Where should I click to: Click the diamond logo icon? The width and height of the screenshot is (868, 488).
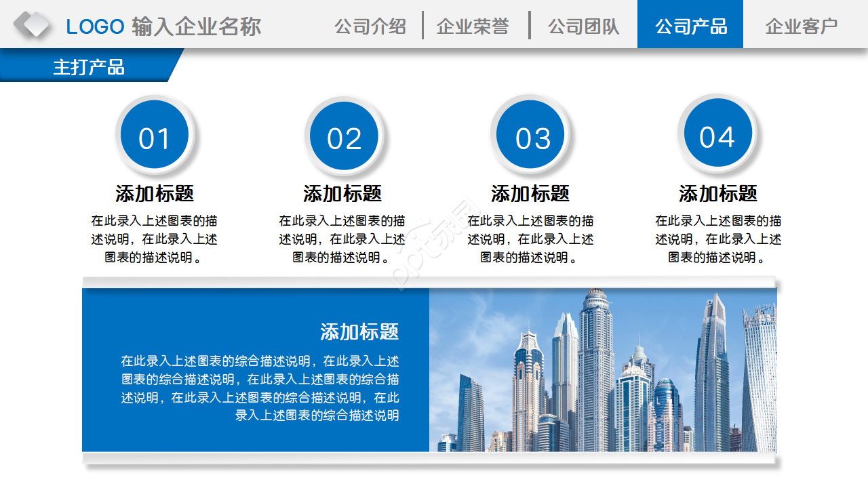(x=31, y=25)
